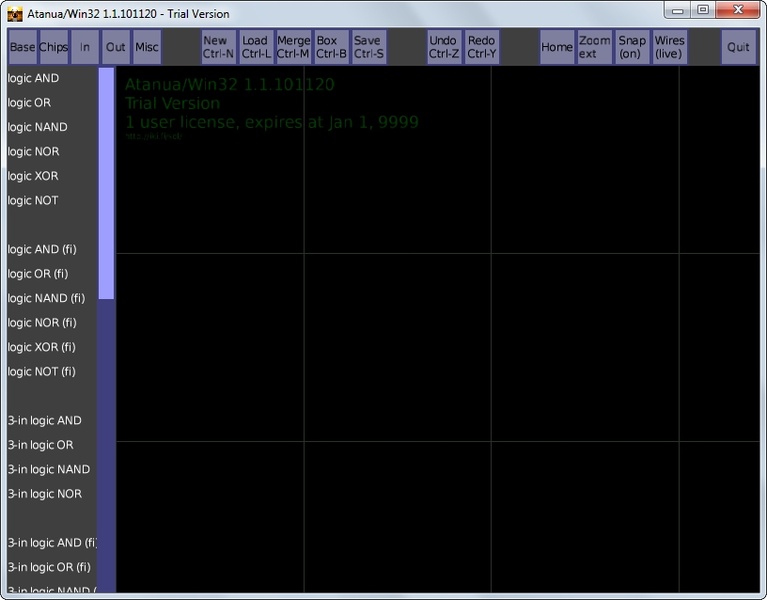Click the Load Ctrl-L button

point(256,47)
